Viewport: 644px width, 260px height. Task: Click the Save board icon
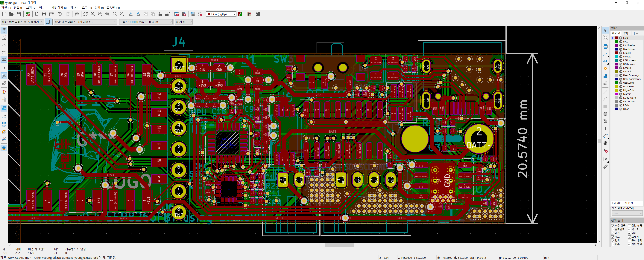point(19,14)
